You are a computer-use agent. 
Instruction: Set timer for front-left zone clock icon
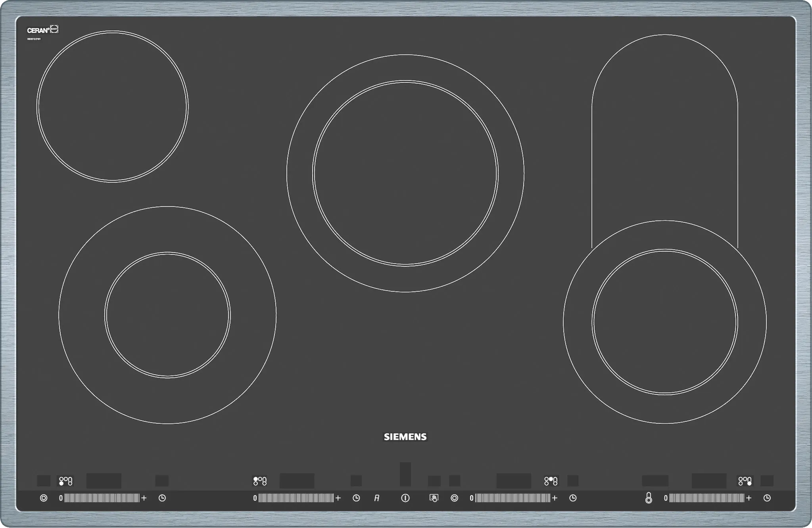tap(162, 498)
